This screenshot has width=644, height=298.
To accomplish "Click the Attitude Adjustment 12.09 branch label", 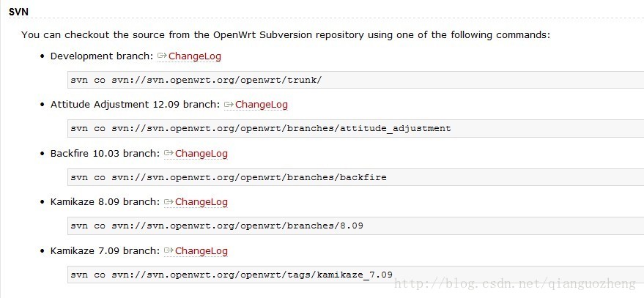I will (135, 105).
